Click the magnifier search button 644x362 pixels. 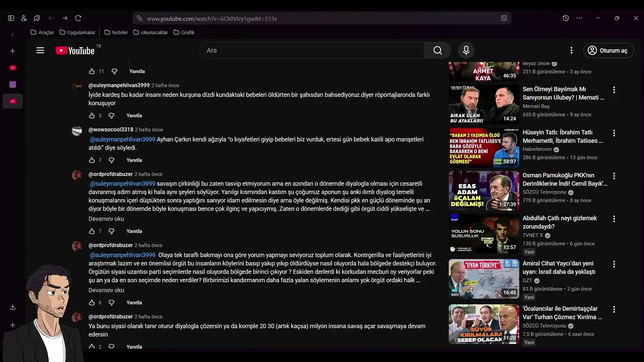pos(438,50)
